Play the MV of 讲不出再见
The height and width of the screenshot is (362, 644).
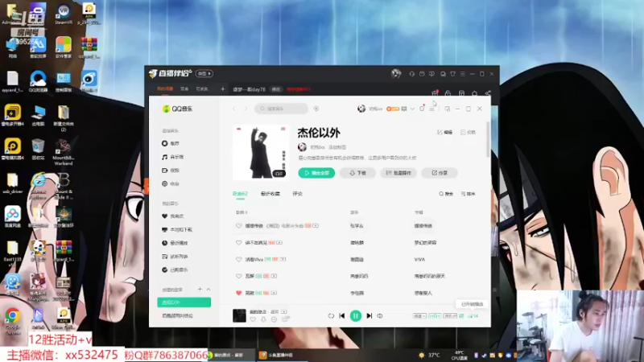coord(279,243)
